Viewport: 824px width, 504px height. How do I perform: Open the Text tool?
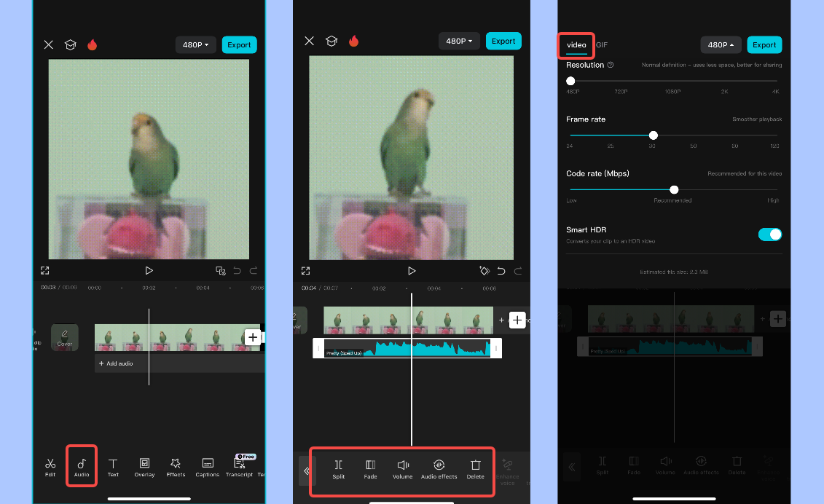coord(113,467)
